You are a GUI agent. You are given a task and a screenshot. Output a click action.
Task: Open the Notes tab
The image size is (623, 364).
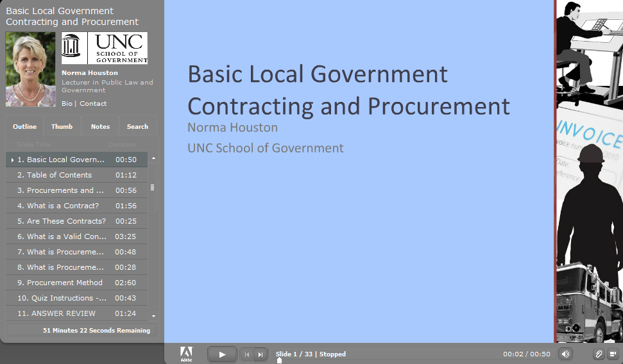click(x=100, y=127)
